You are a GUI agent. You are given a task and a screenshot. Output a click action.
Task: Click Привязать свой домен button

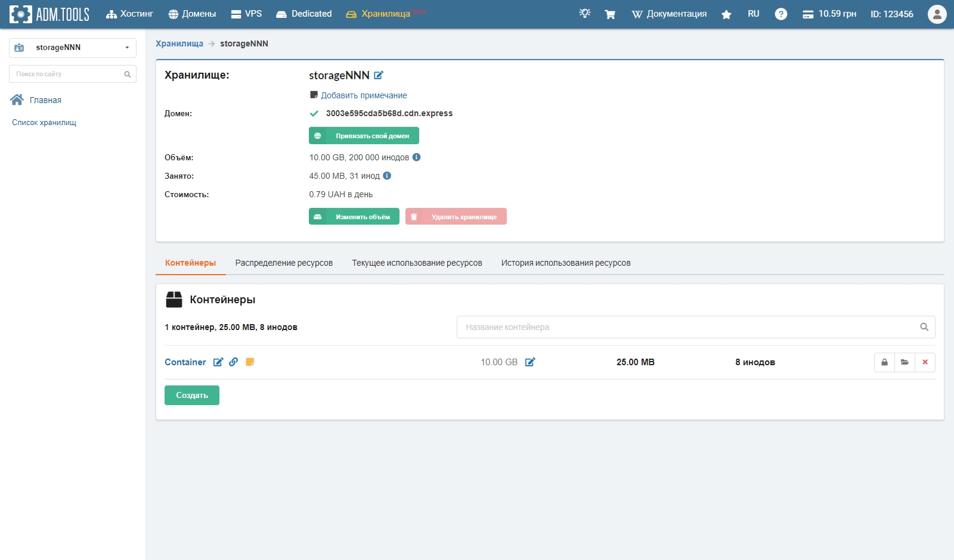364,136
